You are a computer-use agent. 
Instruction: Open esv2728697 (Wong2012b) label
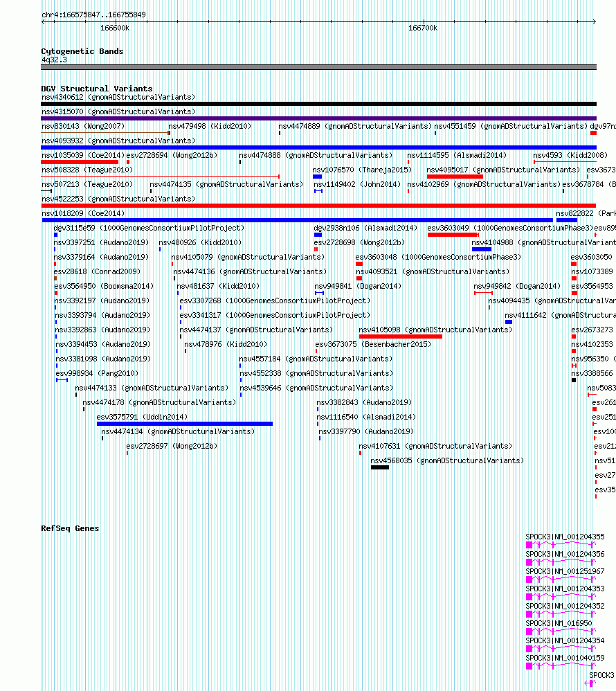click(x=172, y=446)
